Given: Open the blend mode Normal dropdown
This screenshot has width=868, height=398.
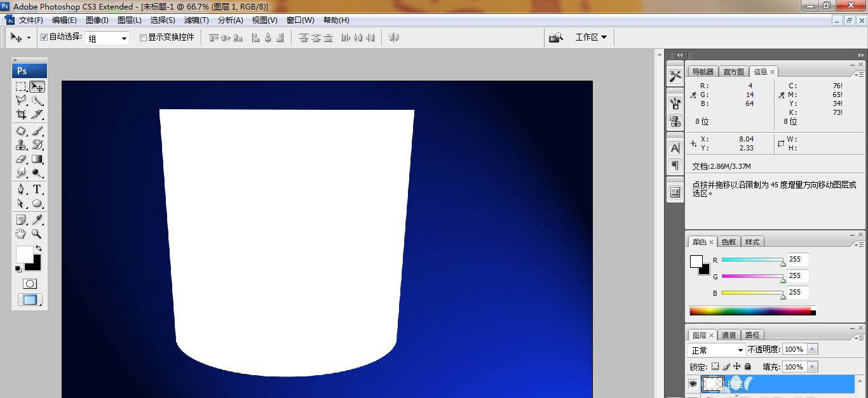Looking at the screenshot, I should pyautogui.click(x=717, y=350).
